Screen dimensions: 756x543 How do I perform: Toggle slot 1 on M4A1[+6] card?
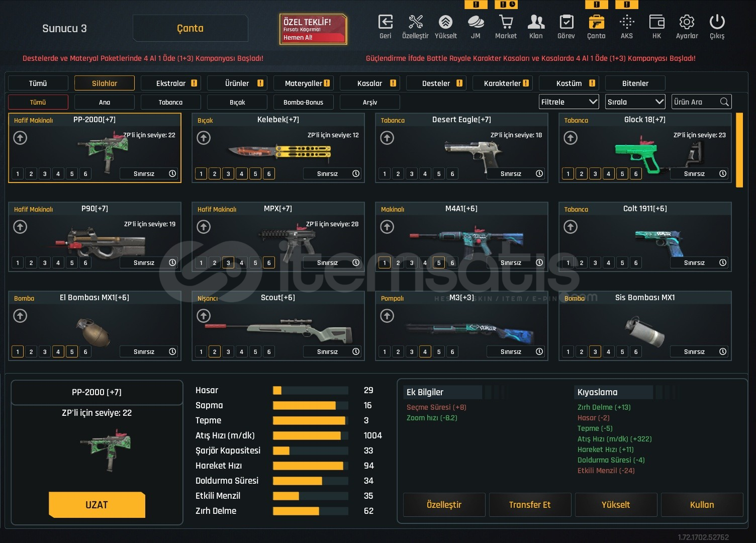tap(385, 263)
